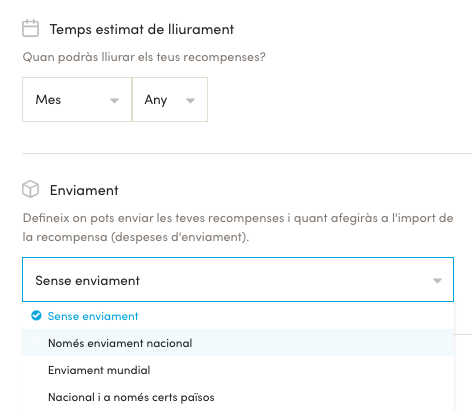Click the Temps estimat de lliurament heading
Image resolution: width=472 pixels, height=410 pixels.
click(142, 29)
